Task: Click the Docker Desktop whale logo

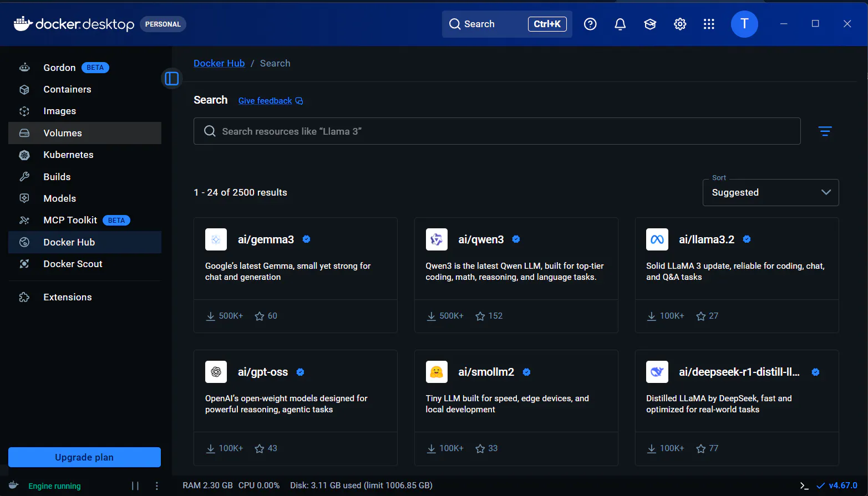Action: point(23,24)
